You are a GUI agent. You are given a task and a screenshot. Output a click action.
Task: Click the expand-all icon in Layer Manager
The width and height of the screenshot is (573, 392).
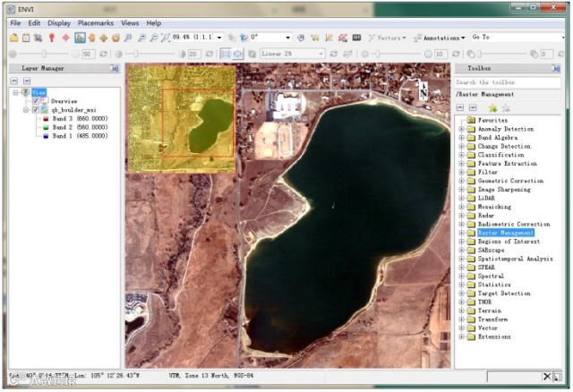click(x=27, y=81)
